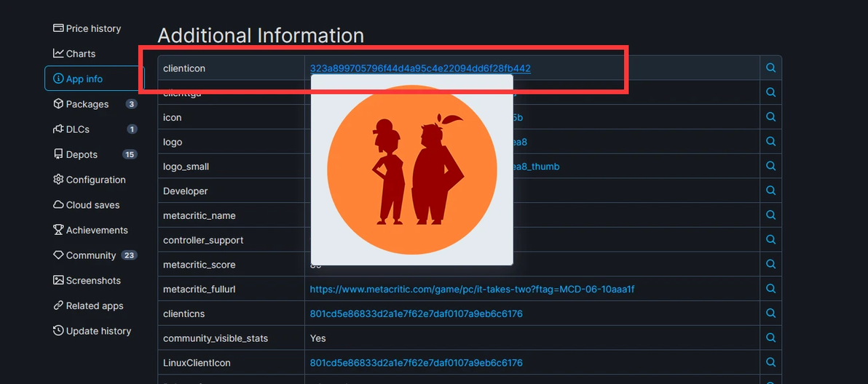868x384 pixels.
Task: Click the orange game icon preview image
Action: (x=412, y=169)
